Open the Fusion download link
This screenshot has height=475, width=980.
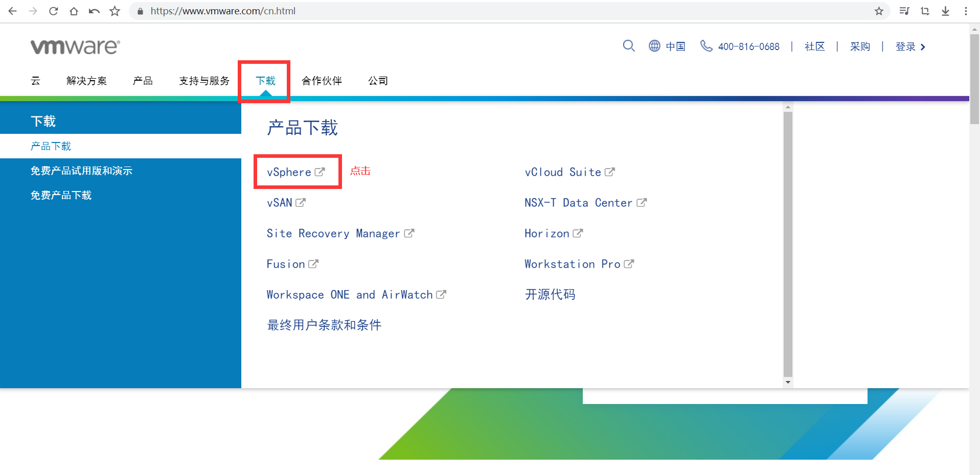286,264
